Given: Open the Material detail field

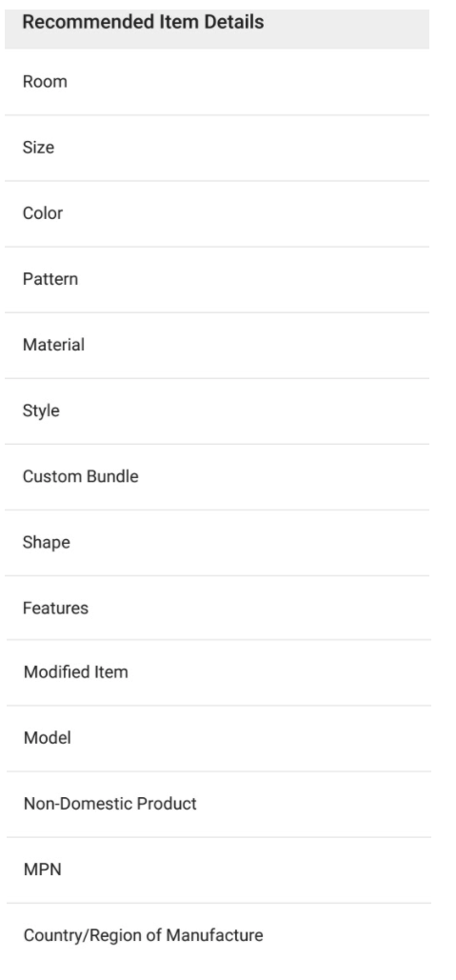Looking at the screenshot, I should pos(217,345).
